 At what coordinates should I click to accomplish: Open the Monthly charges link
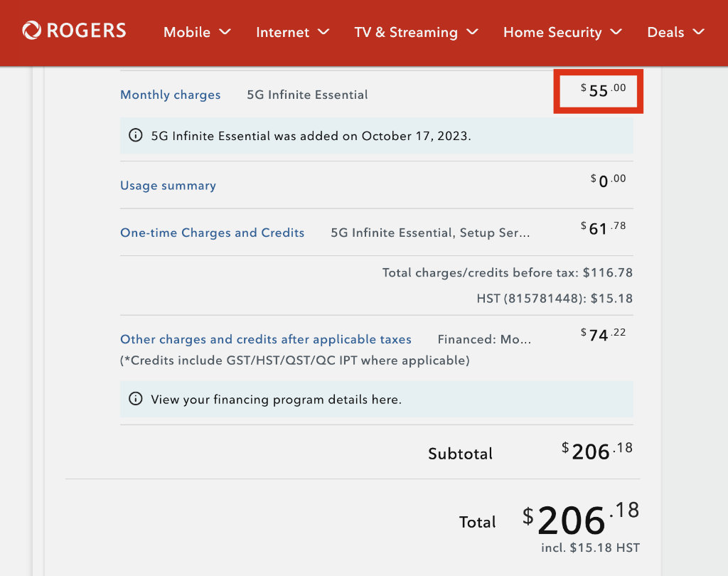[171, 95]
